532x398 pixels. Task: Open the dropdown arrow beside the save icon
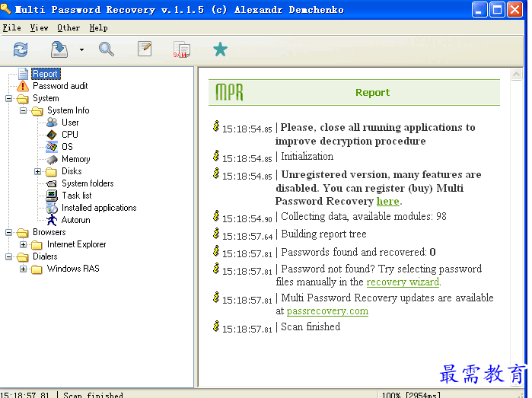tap(81, 50)
